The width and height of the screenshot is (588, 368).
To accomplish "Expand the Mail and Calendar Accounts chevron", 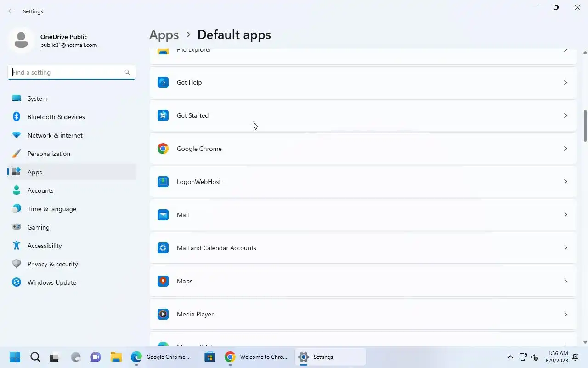I will [565, 248].
